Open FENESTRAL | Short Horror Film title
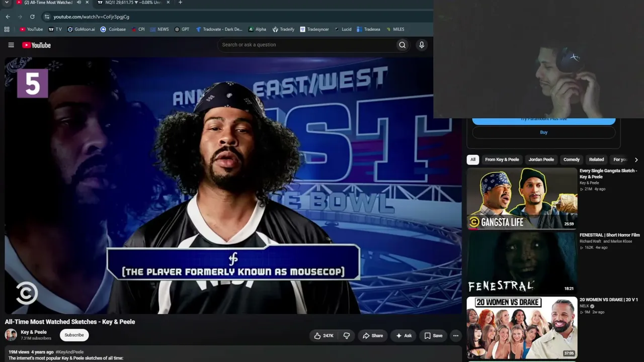The height and width of the screenshot is (362, 644). pos(610,235)
